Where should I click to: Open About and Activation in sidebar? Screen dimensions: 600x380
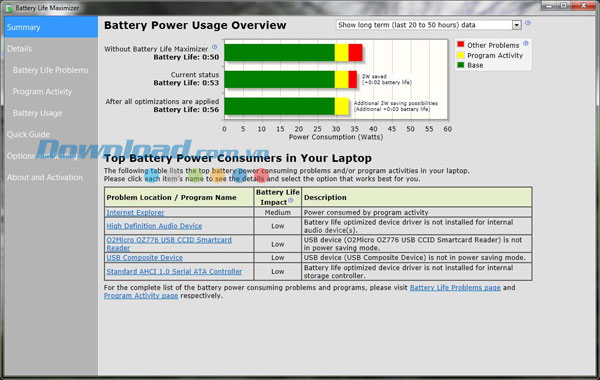(45, 177)
